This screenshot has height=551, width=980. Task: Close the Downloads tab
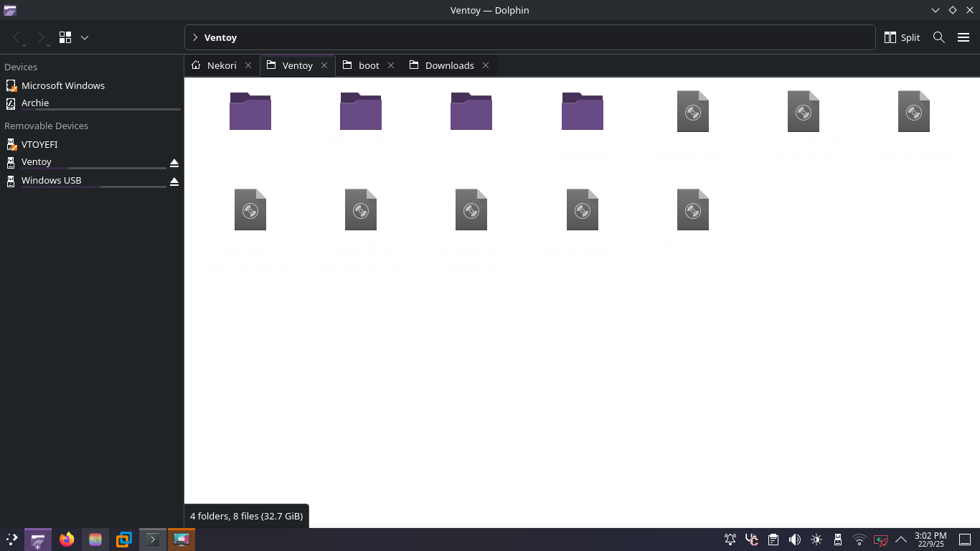(486, 65)
